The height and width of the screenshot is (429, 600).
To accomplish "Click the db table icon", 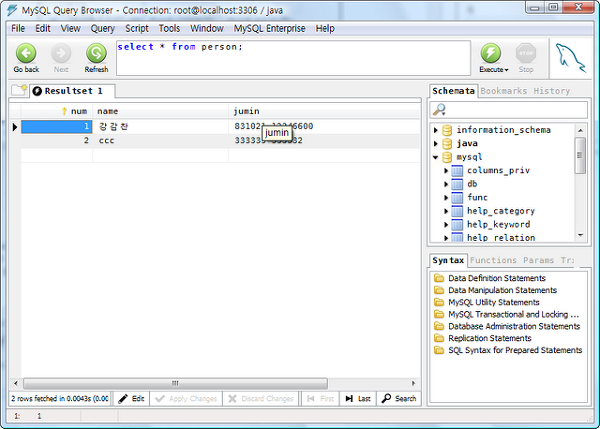I will (457, 184).
